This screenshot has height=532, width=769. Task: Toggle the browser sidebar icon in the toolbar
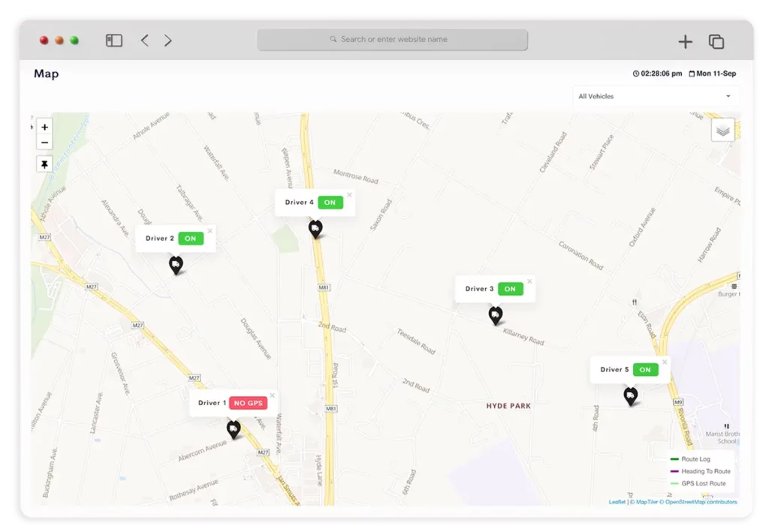point(113,41)
